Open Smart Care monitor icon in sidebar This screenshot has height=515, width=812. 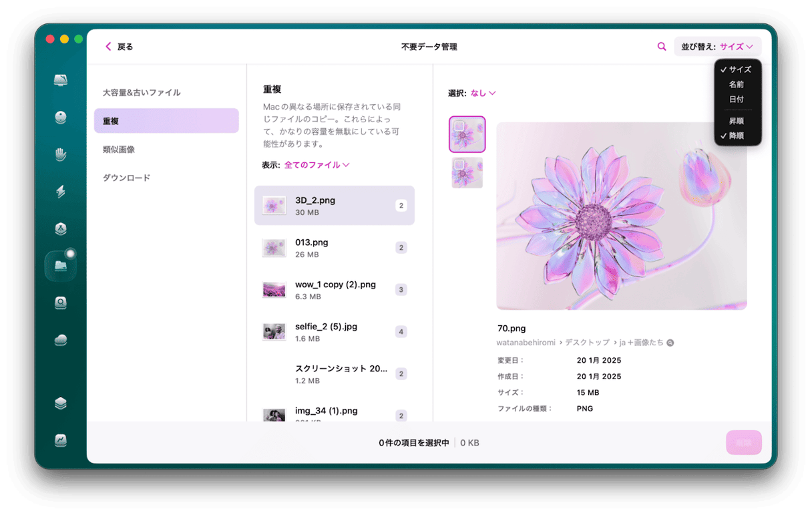61,80
